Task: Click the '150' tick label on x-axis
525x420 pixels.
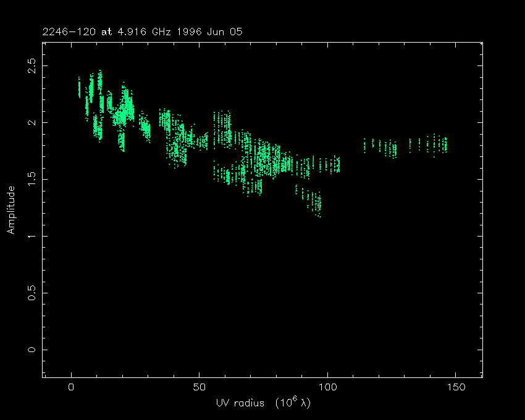Action: (x=455, y=387)
